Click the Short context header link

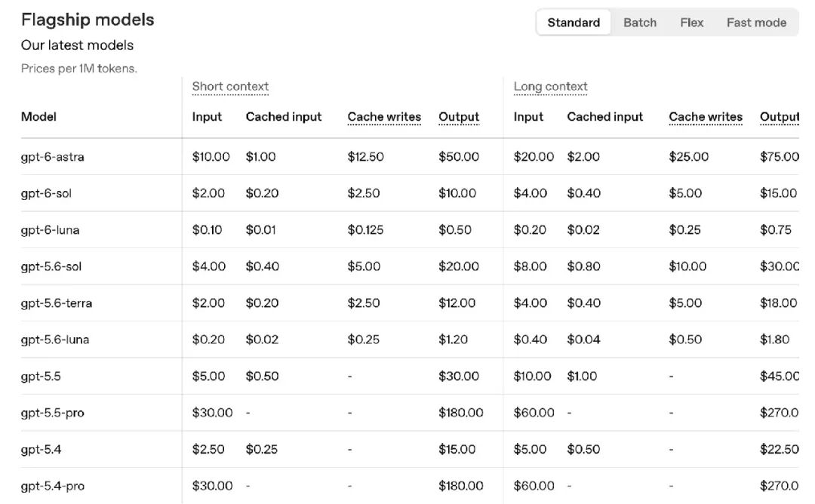pos(230,86)
